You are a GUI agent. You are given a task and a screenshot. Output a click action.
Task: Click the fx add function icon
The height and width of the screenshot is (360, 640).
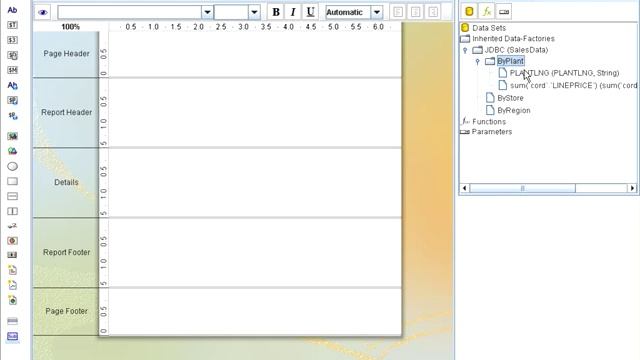tap(487, 11)
